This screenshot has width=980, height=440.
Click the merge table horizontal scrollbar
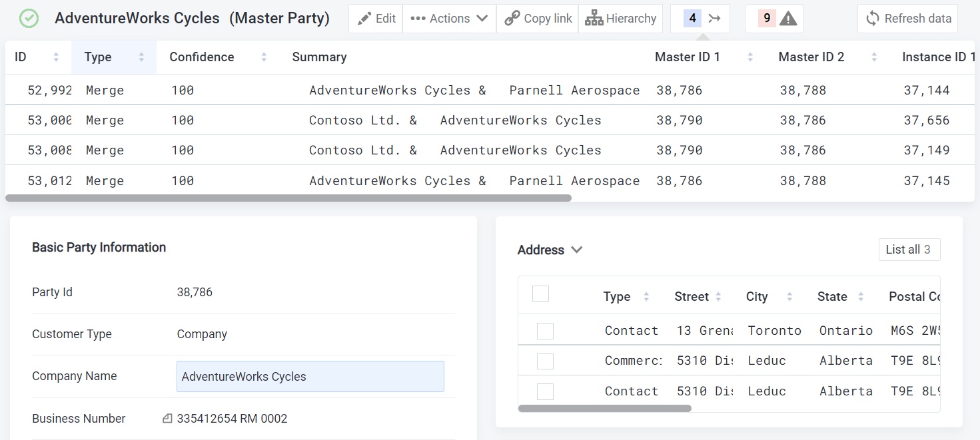click(x=288, y=198)
